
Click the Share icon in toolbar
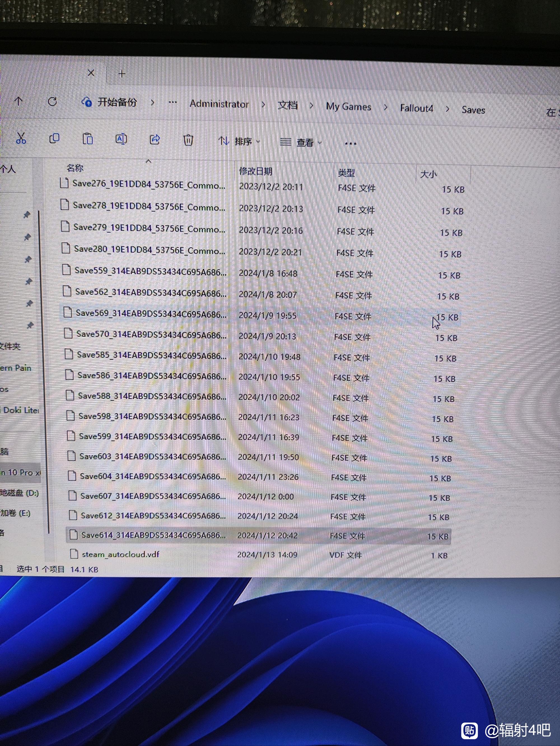(155, 139)
